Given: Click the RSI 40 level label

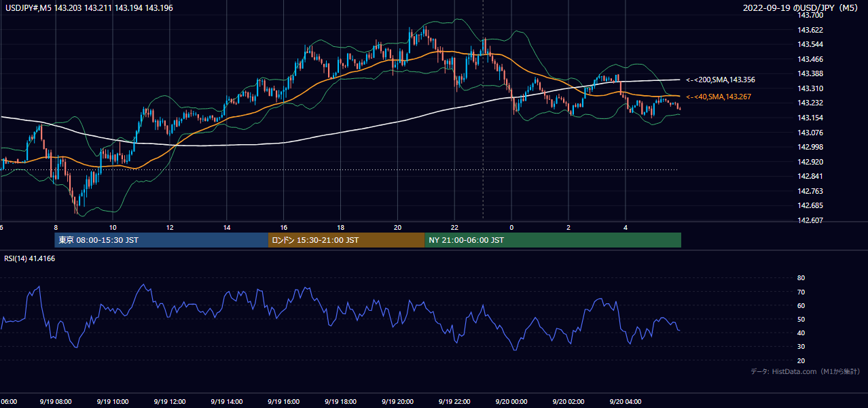Looking at the screenshot, I should tap(801, 333).
